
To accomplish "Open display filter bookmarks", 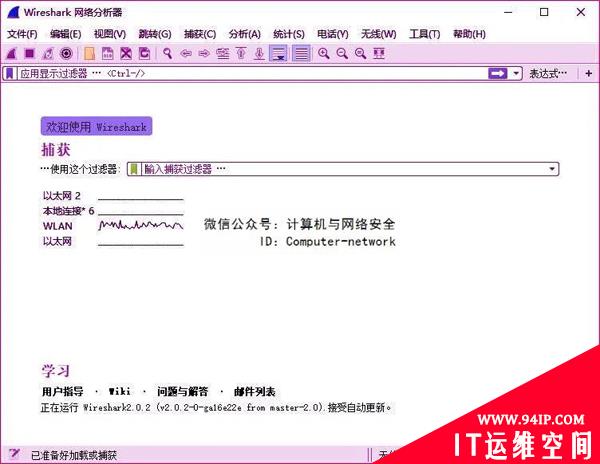I will (x=10, y=73).
